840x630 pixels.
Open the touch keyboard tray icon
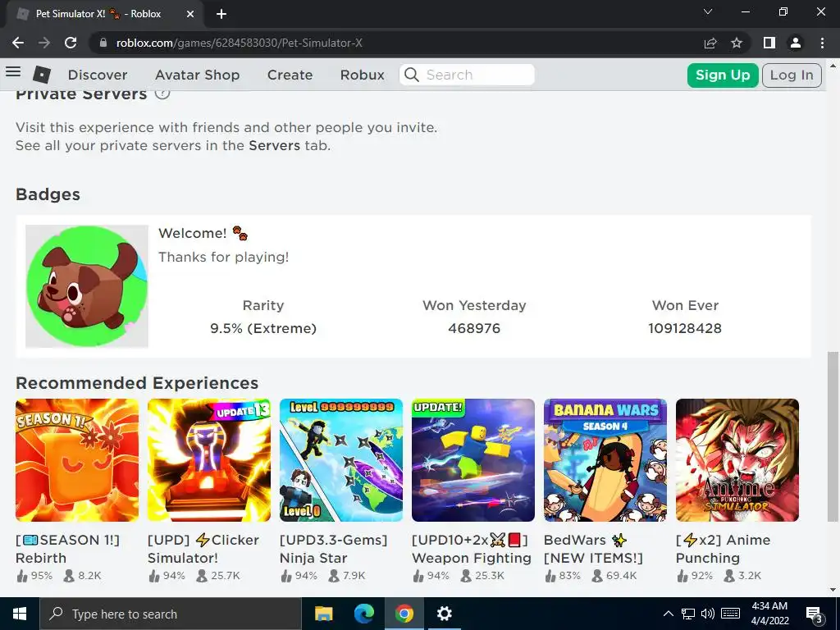(x=730, y=614)
